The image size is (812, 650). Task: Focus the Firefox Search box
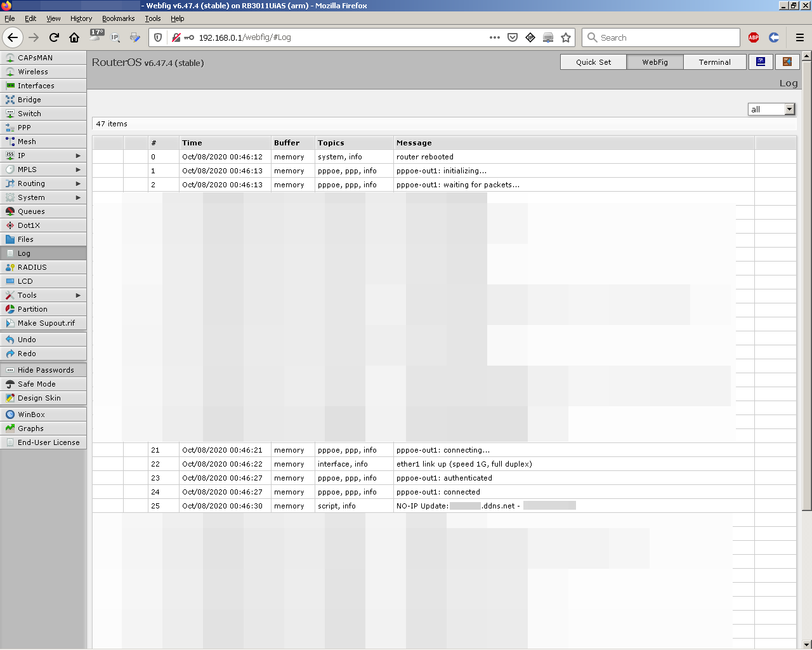pos(660,37)
